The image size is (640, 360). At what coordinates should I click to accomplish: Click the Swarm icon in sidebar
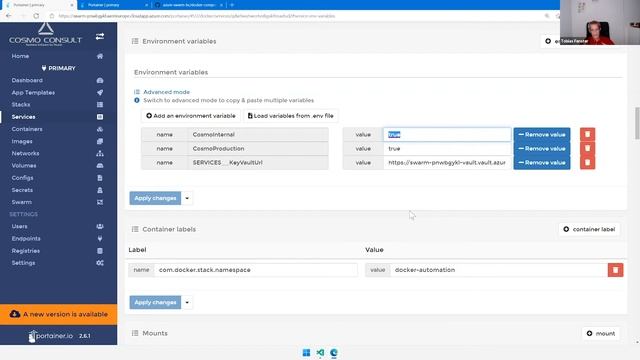tap(100, 202)
